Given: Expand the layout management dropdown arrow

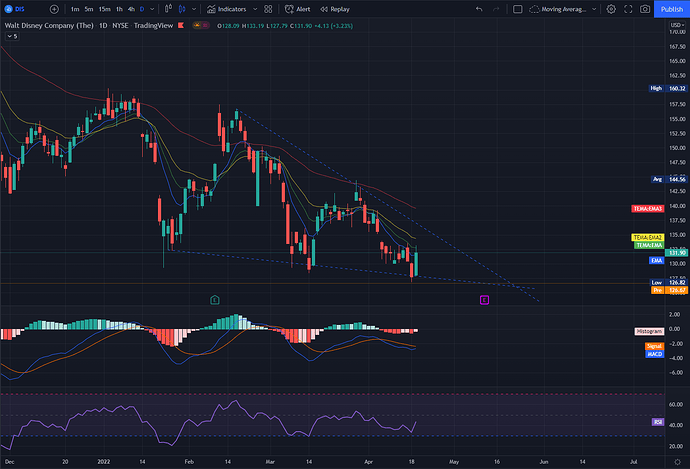Looking at the screenshot, I should [x=594, y=9].
